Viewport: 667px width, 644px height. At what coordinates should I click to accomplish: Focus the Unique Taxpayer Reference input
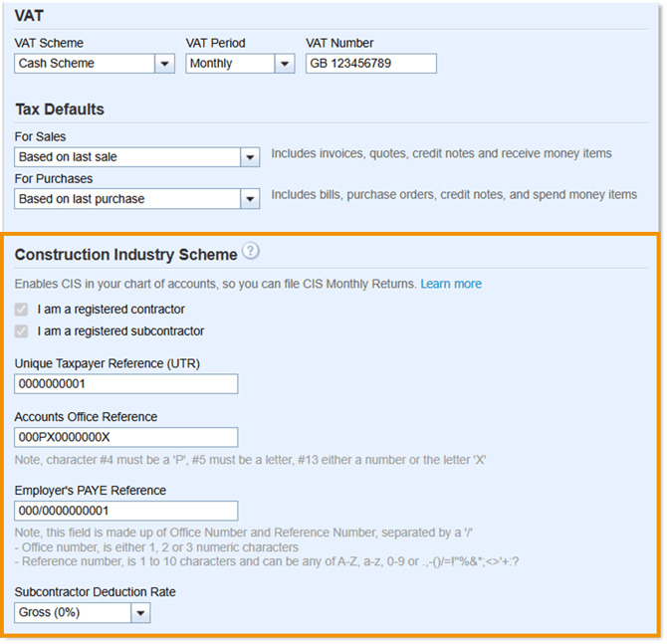pyautogui.click(x=125, y=384)
